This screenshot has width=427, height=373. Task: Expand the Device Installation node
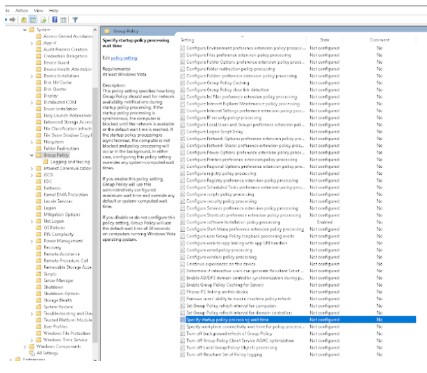click(32, 76)
